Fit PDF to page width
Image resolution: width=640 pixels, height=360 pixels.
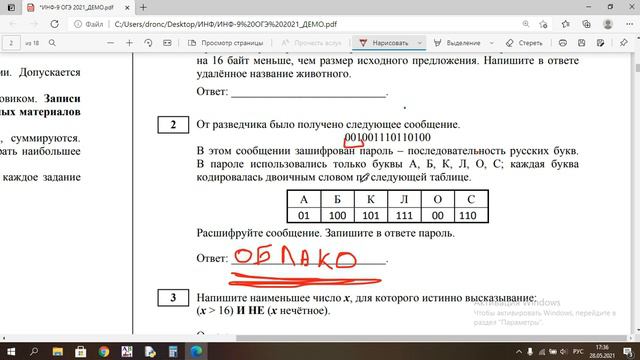[167, 43]
